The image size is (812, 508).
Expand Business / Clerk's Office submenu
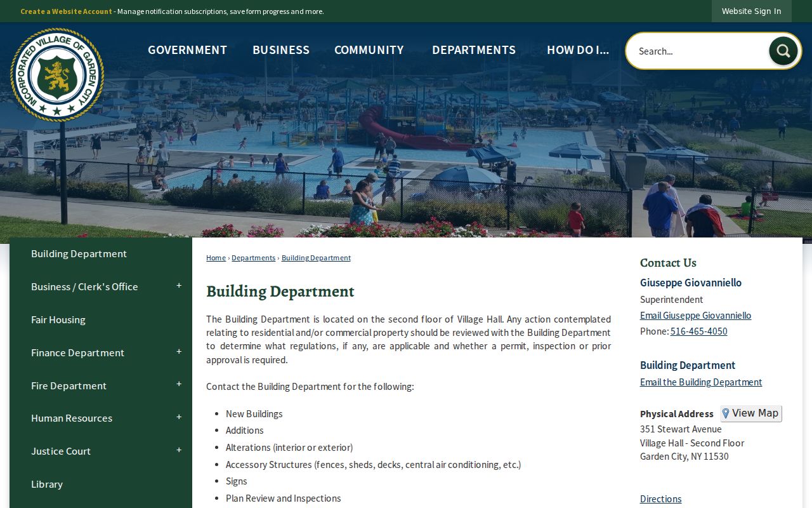point(179,286)
